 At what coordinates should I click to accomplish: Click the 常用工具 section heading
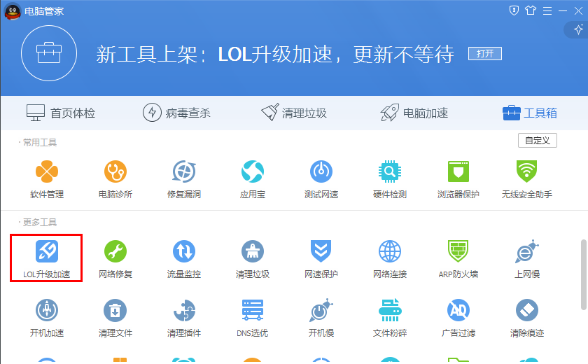click(x=40, y=143)
